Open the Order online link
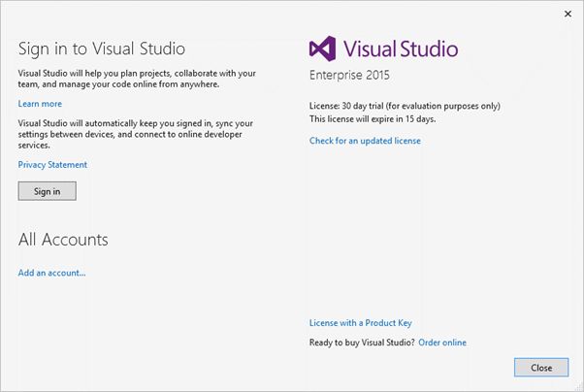This screenshot has width=584, height=392. click(x=442, y=343)
